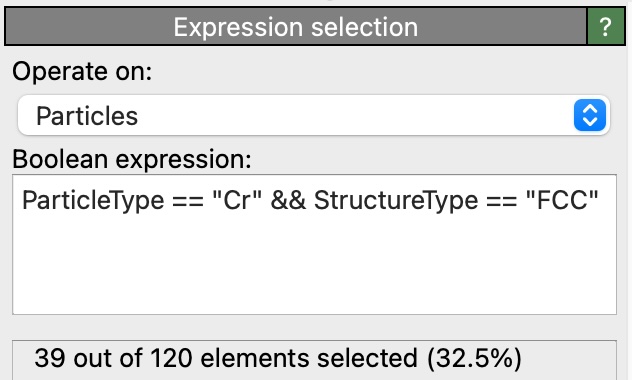Place cursor on ParticleType in the expression
This screenshot has width=632, height=380.
(94, 201)
